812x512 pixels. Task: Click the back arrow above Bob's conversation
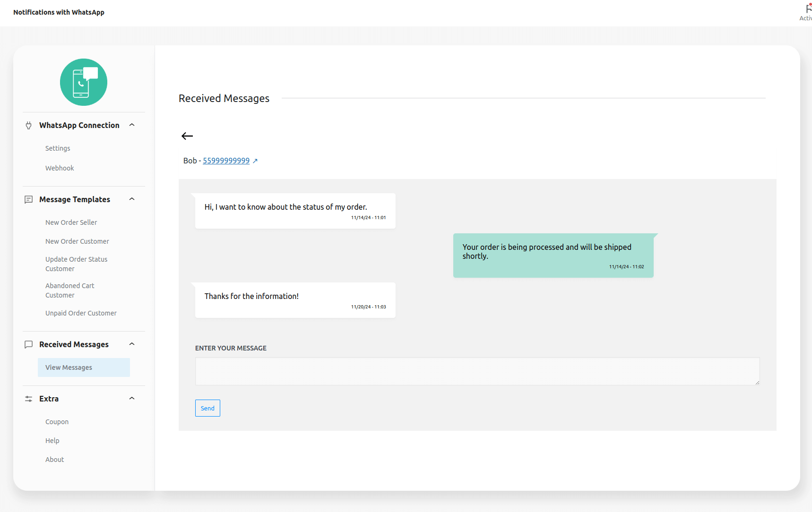click(187, 136)
